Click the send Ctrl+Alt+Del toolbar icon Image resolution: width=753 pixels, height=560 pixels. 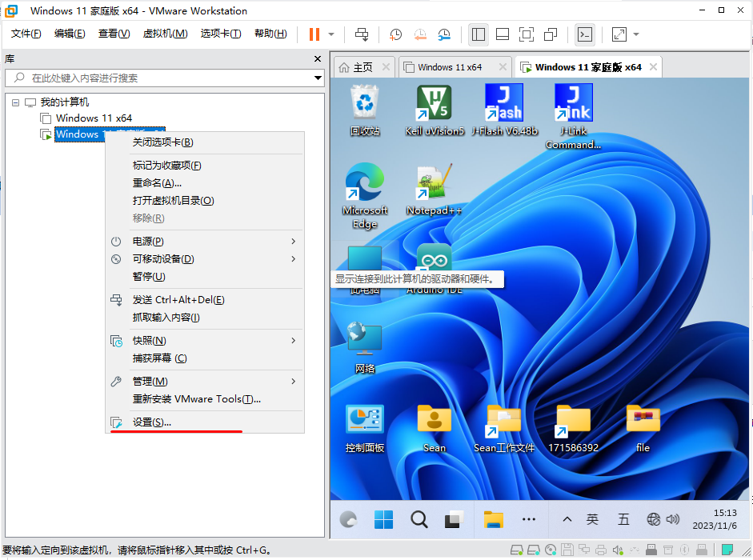coord(362,34)
